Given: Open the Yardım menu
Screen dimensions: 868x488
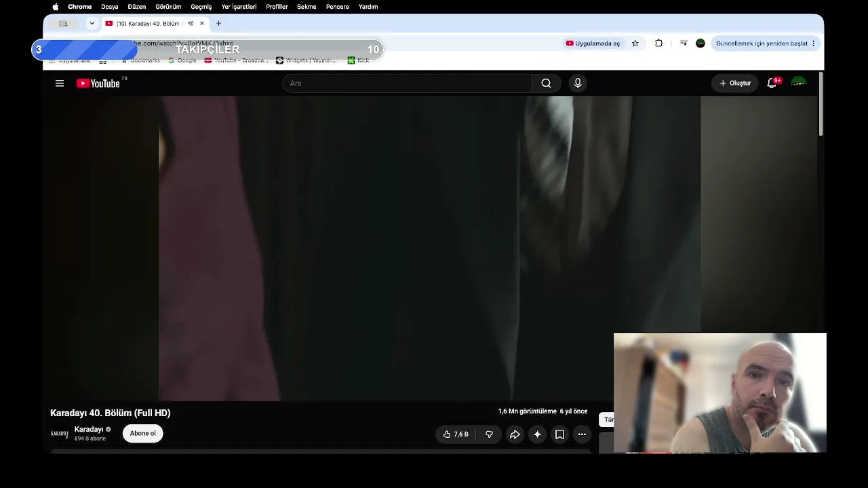Looking at the screenshot, I should [368, 7].
